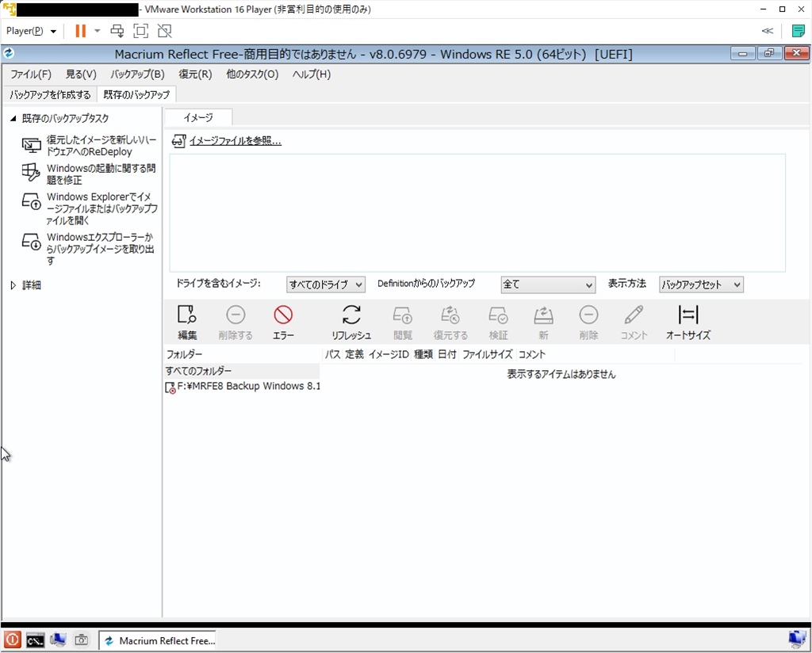812x653 pixels.
Task: Click the VMware pause button
Action: 80,31
